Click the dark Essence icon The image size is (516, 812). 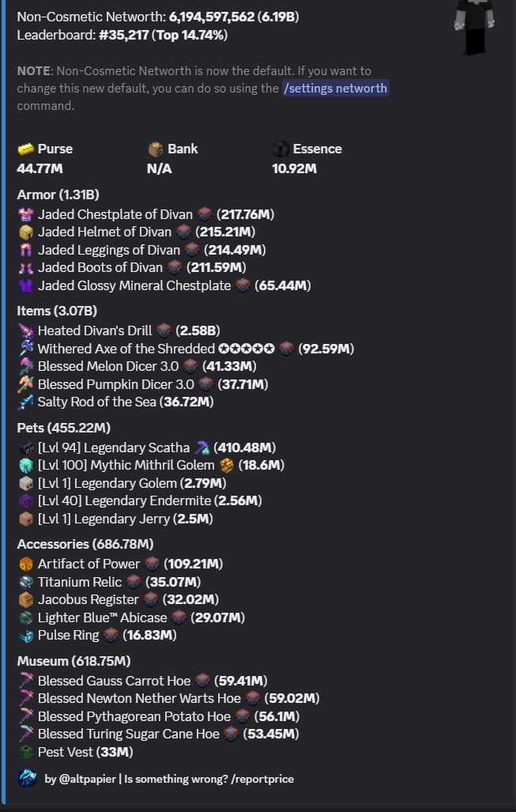click(281, 149)
